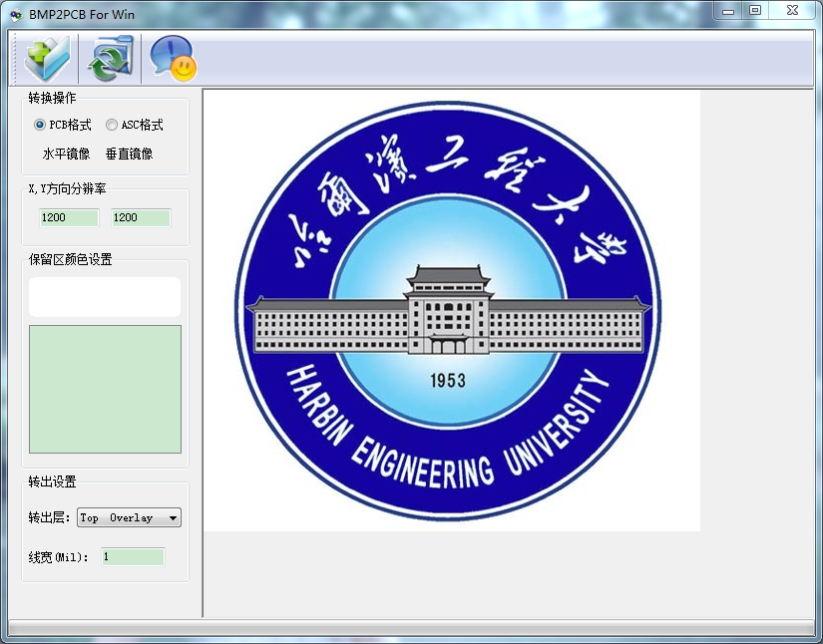Select the ASC格式 radio button

(x=135, y=125)
